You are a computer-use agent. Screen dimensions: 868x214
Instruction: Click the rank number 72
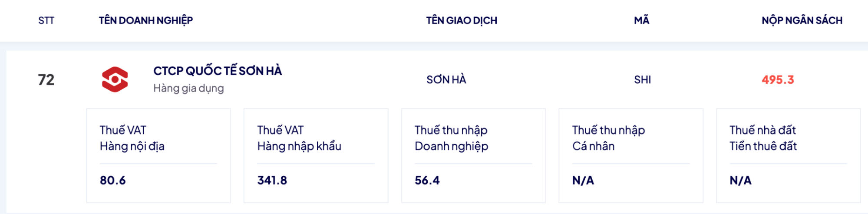tap(46, 80)
